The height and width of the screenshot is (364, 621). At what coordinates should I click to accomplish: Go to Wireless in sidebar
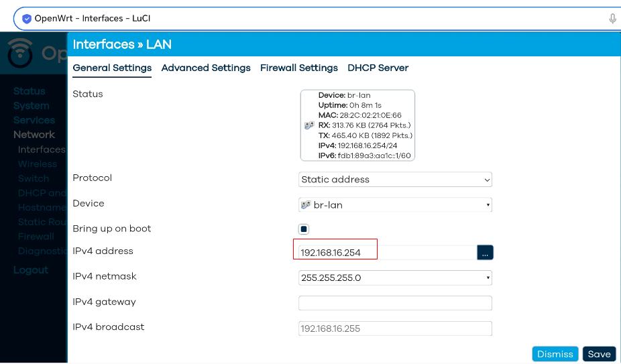38,164
